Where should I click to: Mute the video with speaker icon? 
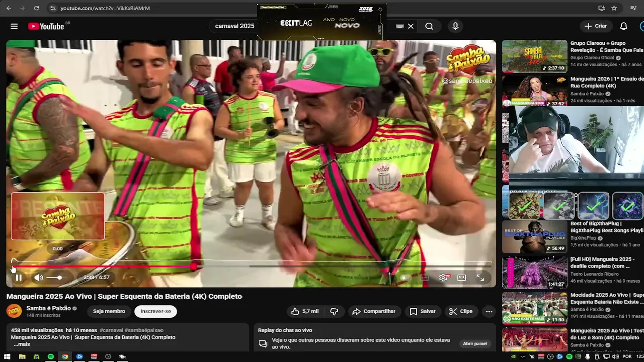(x=39, y=277)
